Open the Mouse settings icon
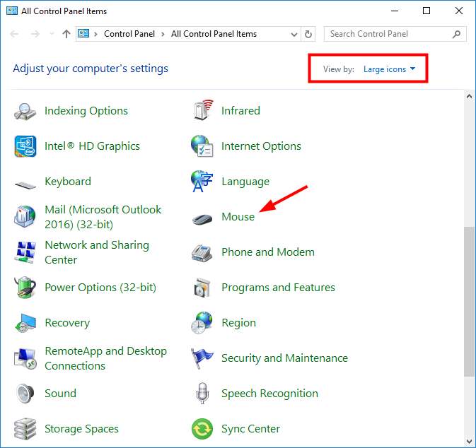This screenshot has height=448, width=476. point(202,218)
